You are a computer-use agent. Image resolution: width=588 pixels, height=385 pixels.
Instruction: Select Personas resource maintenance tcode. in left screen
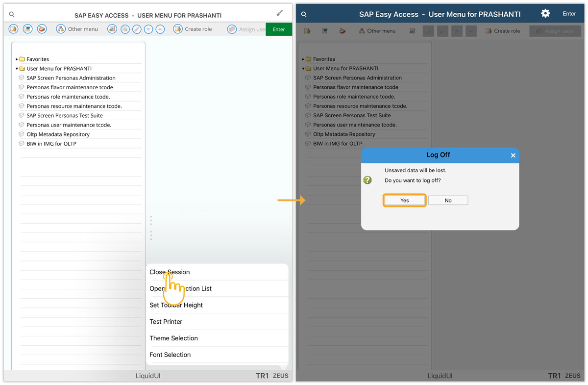click(74, 106)
